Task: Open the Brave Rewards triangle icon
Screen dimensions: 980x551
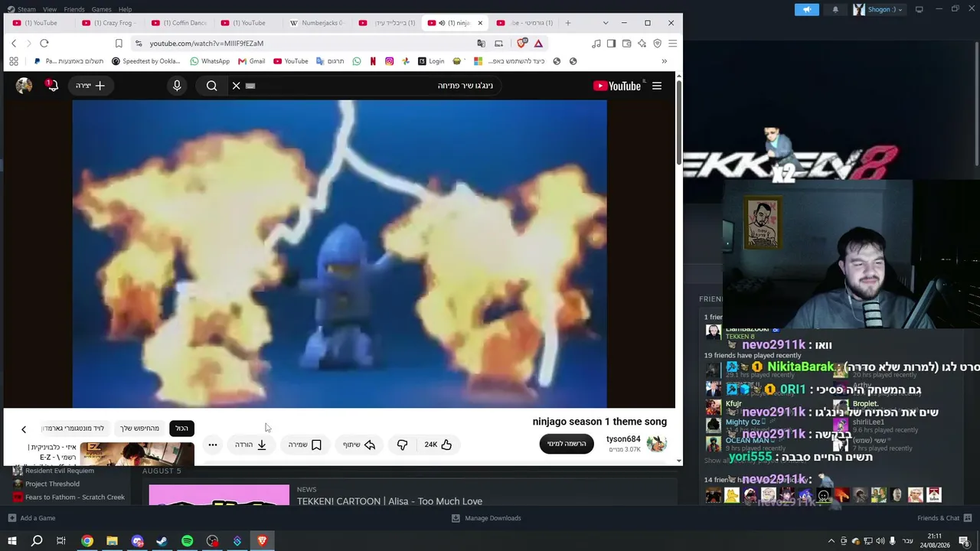Action: (x=539, y=44)
